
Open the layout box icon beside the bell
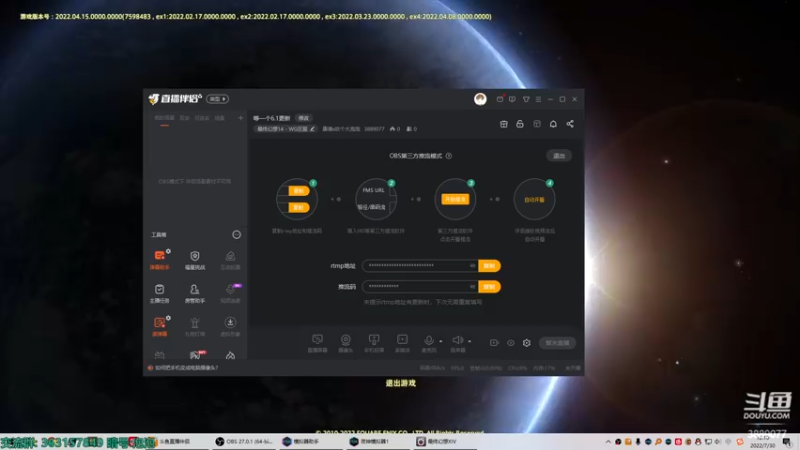click(x=537, y=124)
